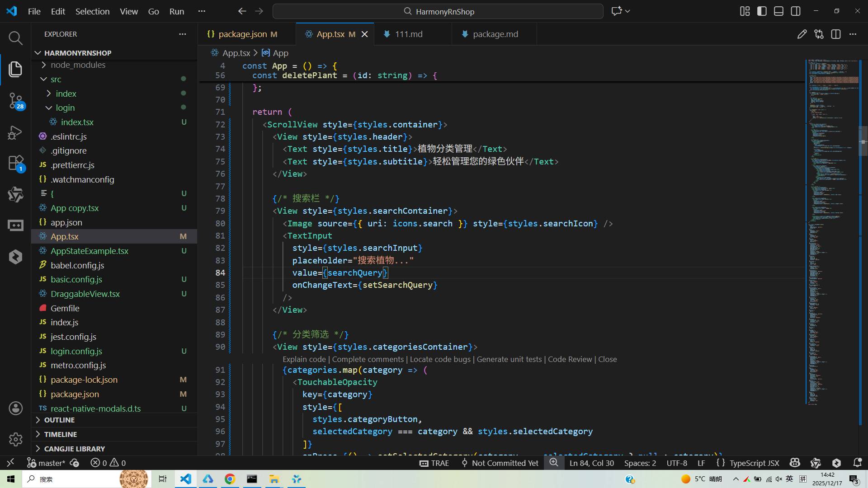Image resolution: width=868 pixels, height=488 pixels.
Task: Expand the OUTLINE section
Action: point(59,420)
